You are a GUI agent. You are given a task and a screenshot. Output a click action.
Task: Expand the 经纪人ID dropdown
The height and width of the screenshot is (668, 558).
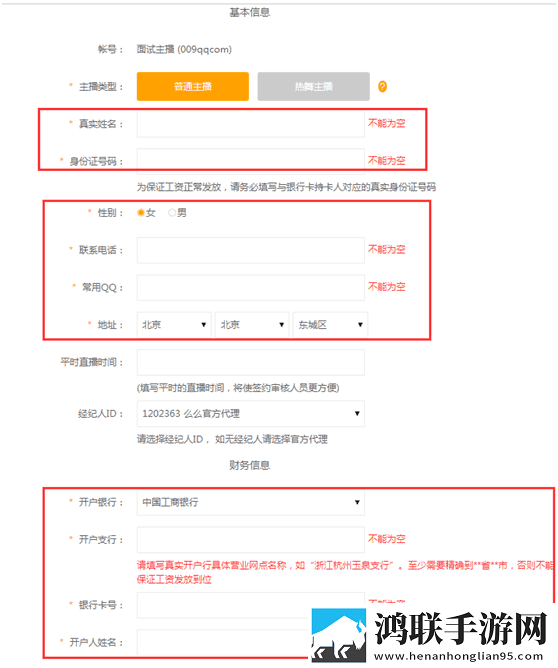[250, 414]
